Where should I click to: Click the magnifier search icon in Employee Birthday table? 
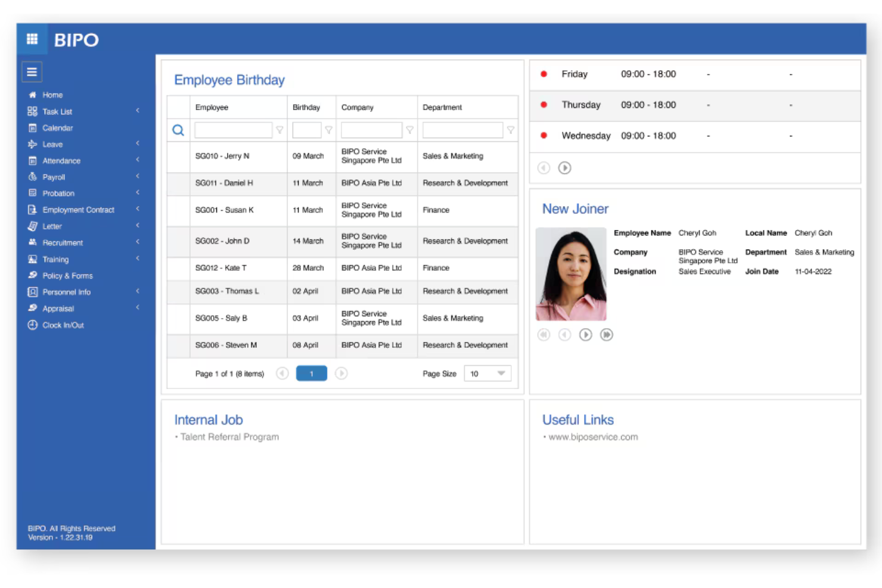178,130
